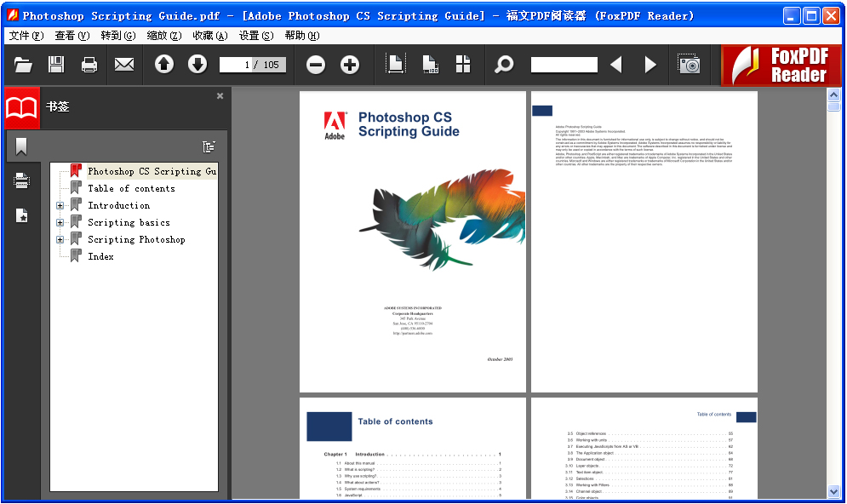Click the vertical scrollbar down arrow

tap(833, 491)
